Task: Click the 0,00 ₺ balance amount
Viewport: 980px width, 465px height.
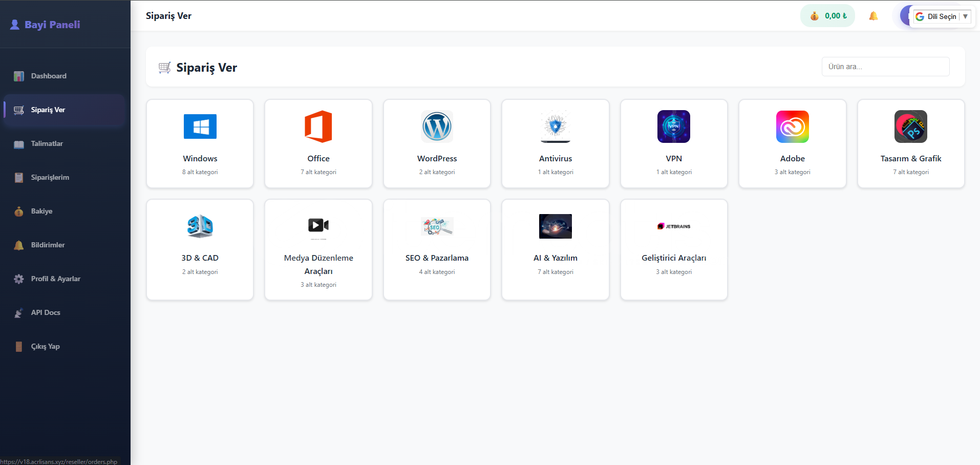Action: 836,16
